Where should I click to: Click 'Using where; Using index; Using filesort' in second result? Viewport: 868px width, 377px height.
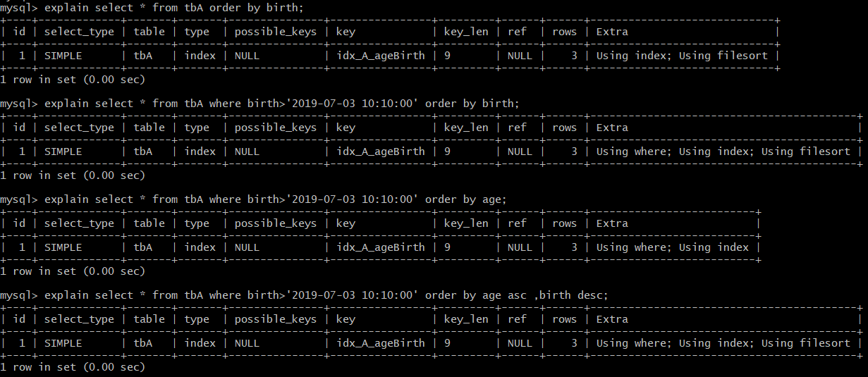[x=723, y=152]
